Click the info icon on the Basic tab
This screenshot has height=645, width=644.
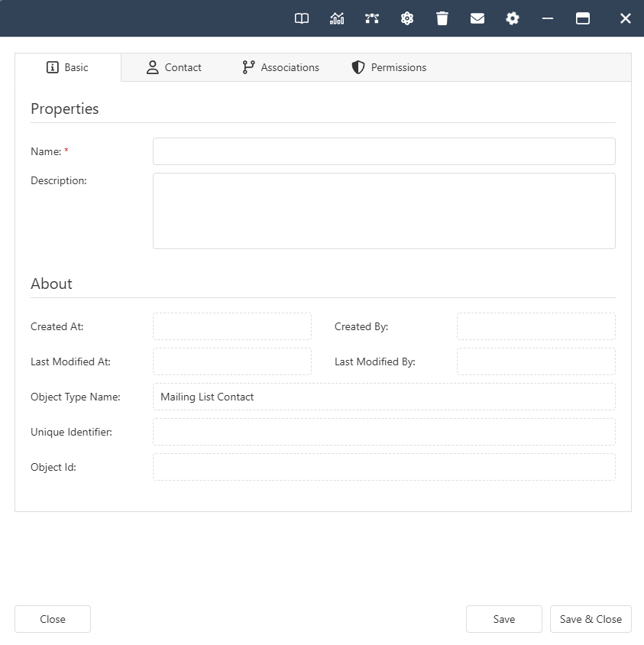tap(53, 67)
